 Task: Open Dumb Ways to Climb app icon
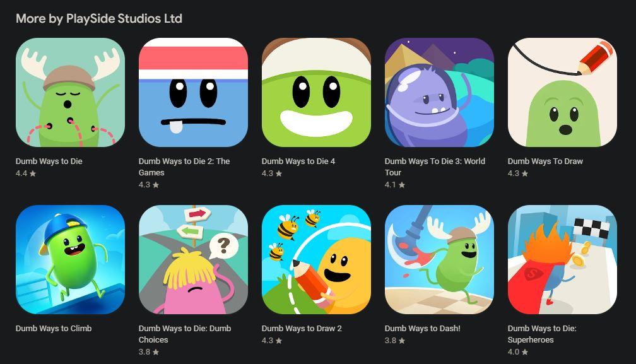coord(70,259)
